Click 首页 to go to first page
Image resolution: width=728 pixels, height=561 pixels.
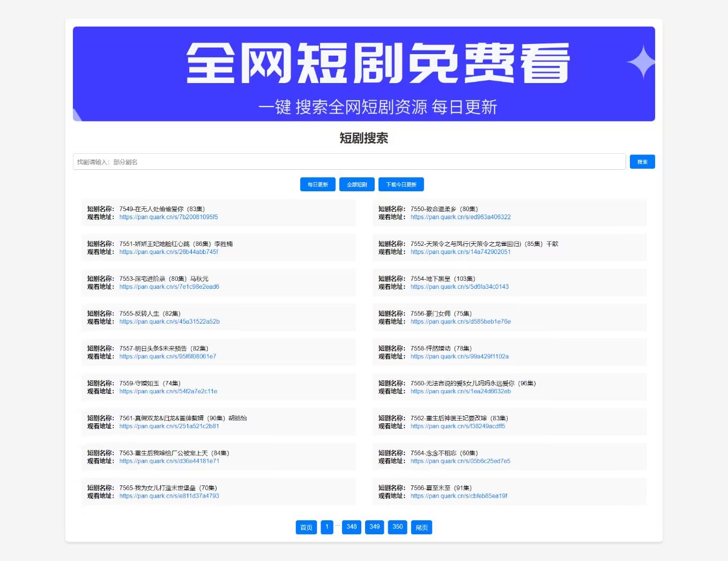click(x=306, y=527)
